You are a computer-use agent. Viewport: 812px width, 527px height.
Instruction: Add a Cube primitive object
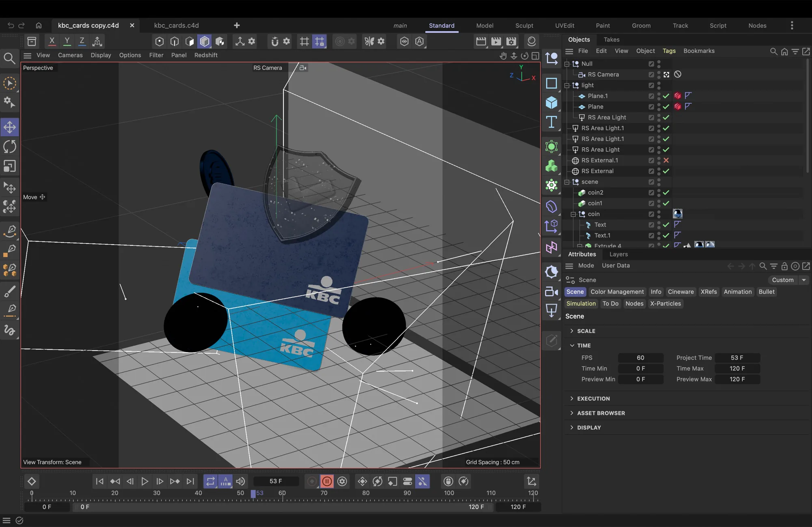point(551,102)
